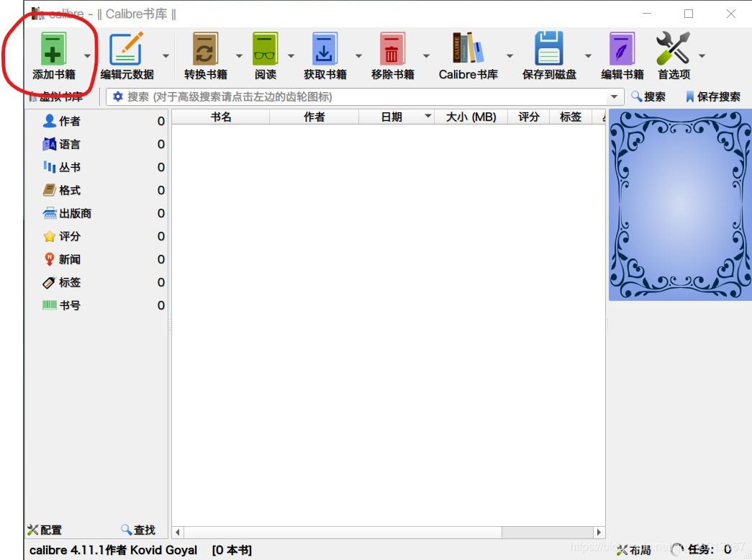This screenshot has width=752, height=560.
Task: Click "calibre 4.11.1作者 Kovid Goyal" status text
Action: tap(113, 550)
